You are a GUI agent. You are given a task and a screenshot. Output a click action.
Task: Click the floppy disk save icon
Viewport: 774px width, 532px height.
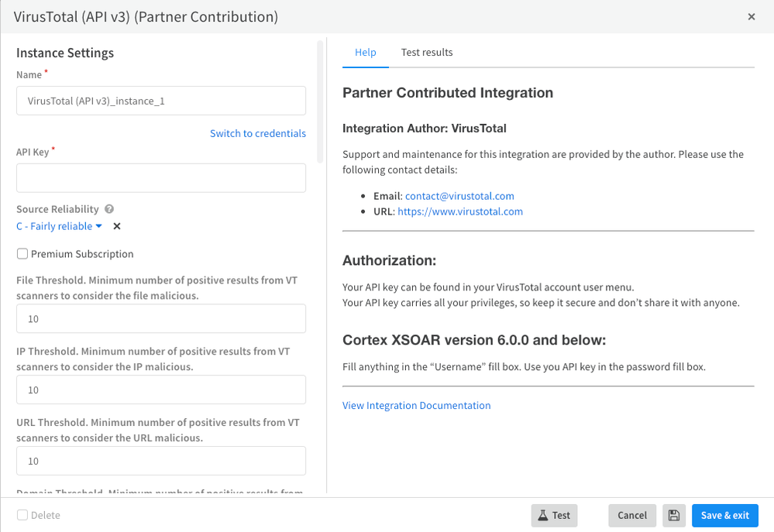674,515
